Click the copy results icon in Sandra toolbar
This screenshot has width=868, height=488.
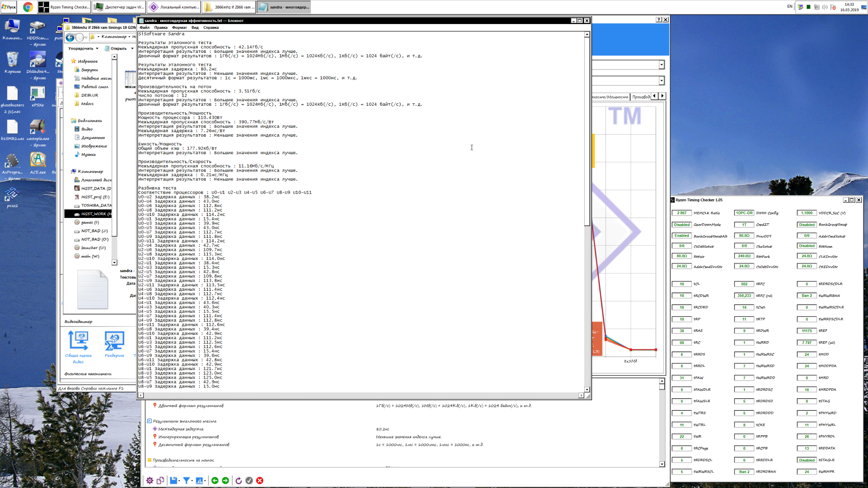160,480
